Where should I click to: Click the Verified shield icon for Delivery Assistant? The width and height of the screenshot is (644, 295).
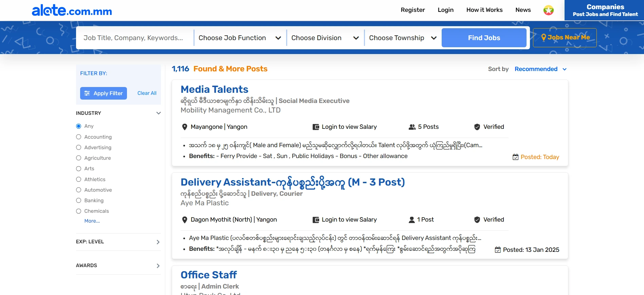(x=477, y=220)
